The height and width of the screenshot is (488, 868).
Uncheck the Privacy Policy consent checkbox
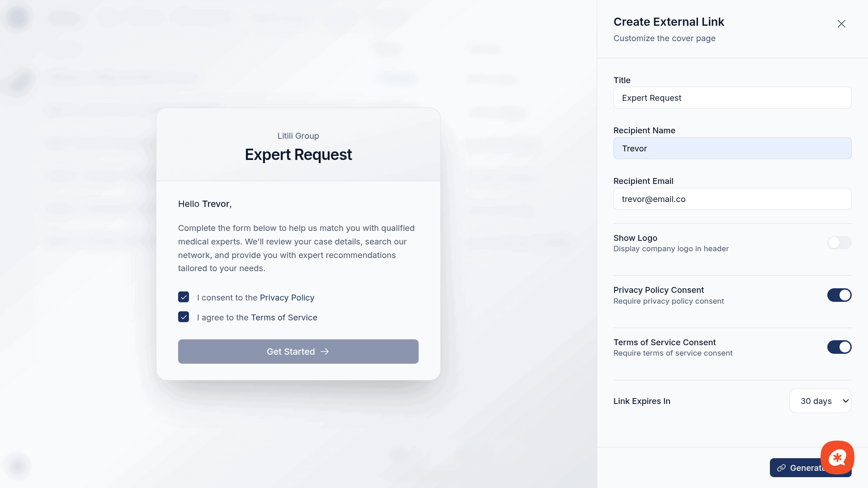[184, 297]
